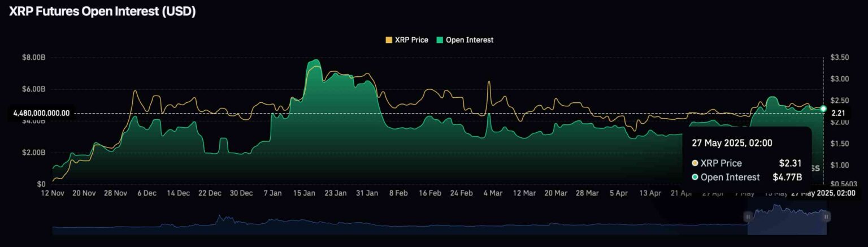Click the '$3.00' right axis label
Screen dimensions: 868x247
point(840,79)
